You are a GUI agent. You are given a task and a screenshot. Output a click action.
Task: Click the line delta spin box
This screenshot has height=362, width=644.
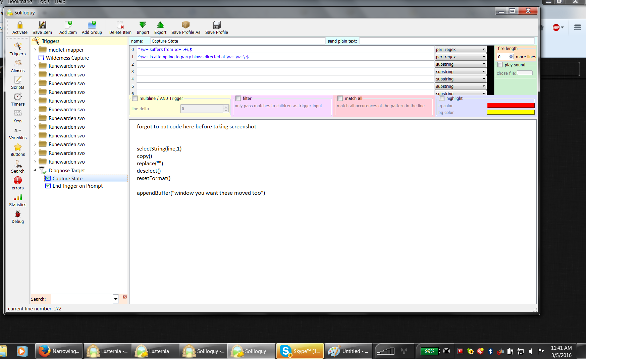point(205,109)
